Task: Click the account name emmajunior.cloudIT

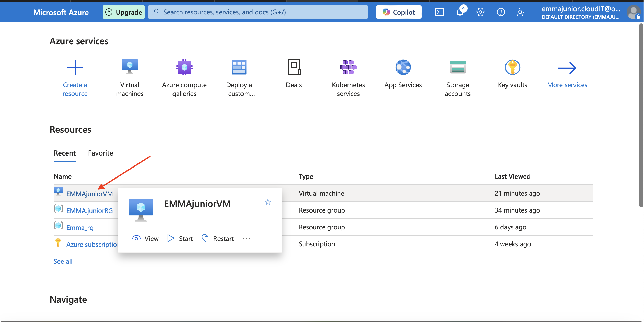Action: tap(581, 9)
